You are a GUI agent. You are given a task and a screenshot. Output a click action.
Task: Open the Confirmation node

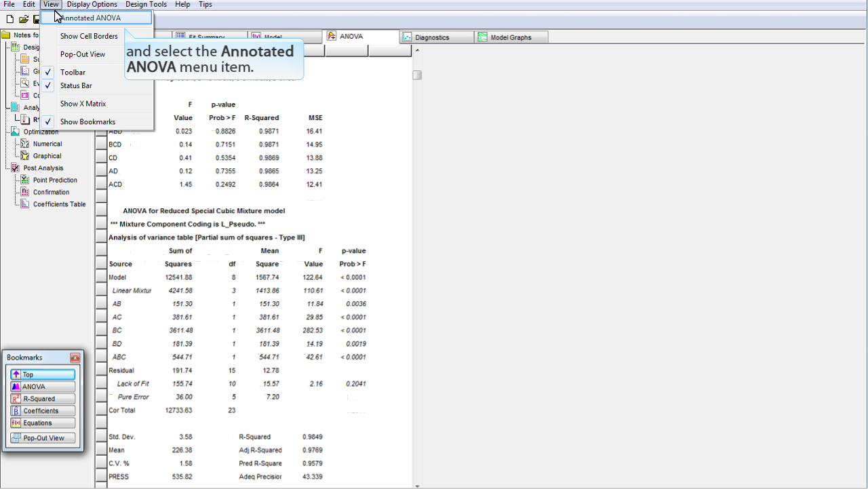coord(51,193)
